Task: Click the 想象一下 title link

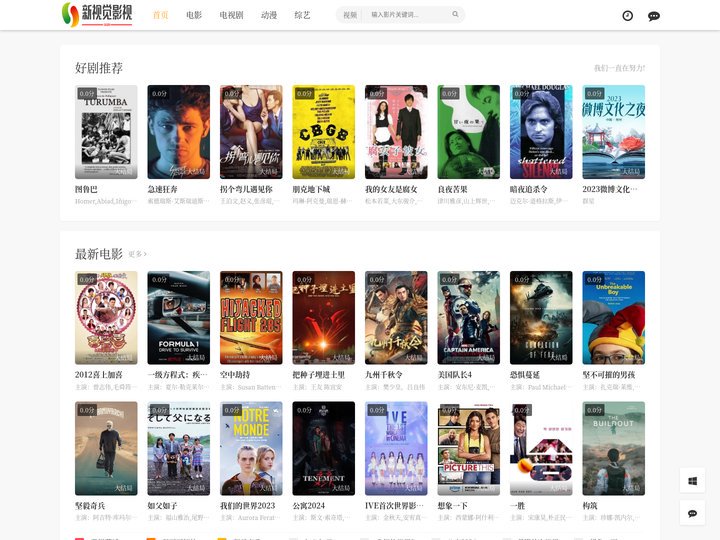Action: tap(453, 506)
